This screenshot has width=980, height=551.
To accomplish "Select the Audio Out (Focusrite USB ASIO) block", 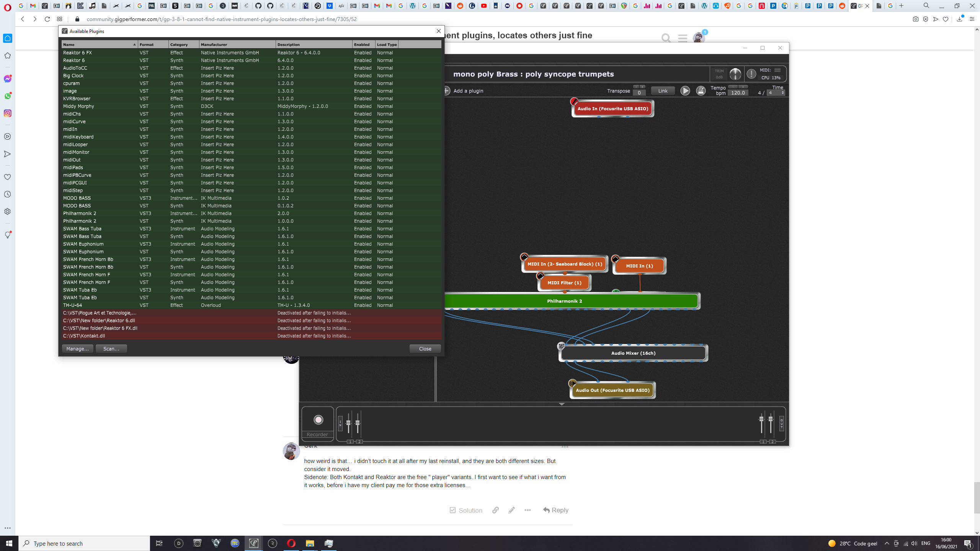I will tap(612, 390).
